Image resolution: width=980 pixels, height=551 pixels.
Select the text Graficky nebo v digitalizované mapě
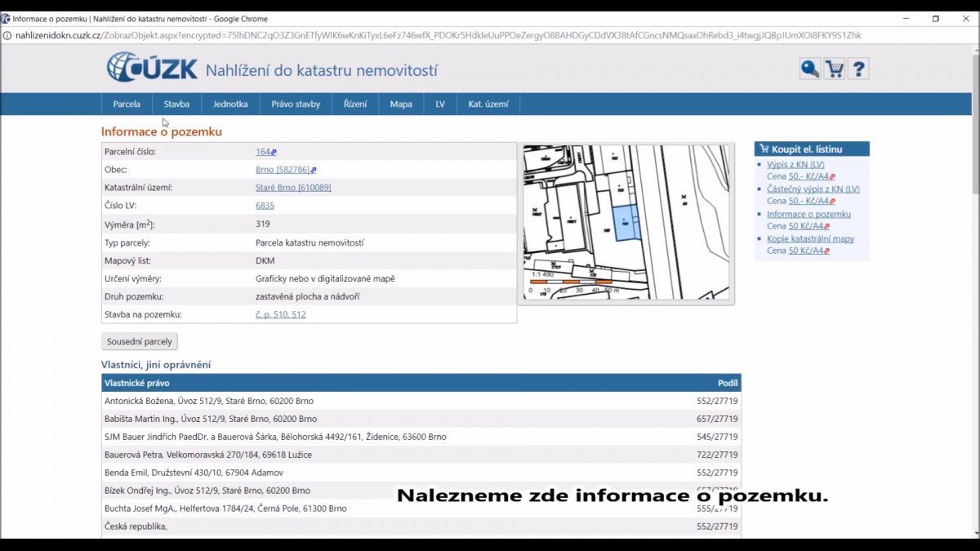point(325,278)
